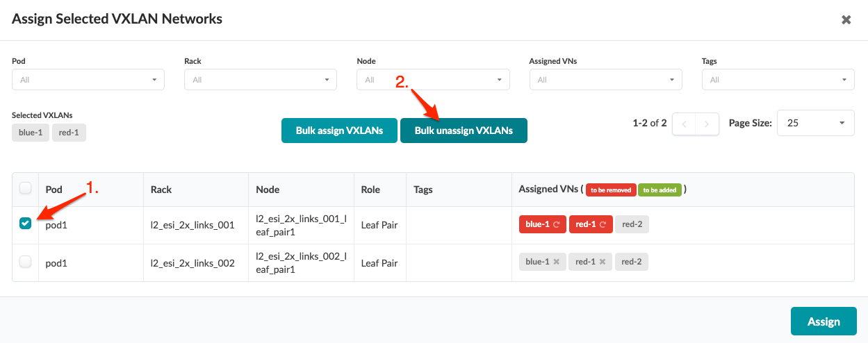Open the Assigned VNs filter dropdown
Screen dimensions: 868x343
605,80
